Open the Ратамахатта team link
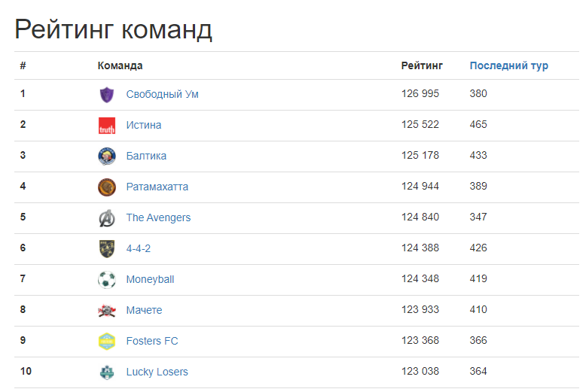The width and height of the screenshot is (586, 392). (157, 187)
